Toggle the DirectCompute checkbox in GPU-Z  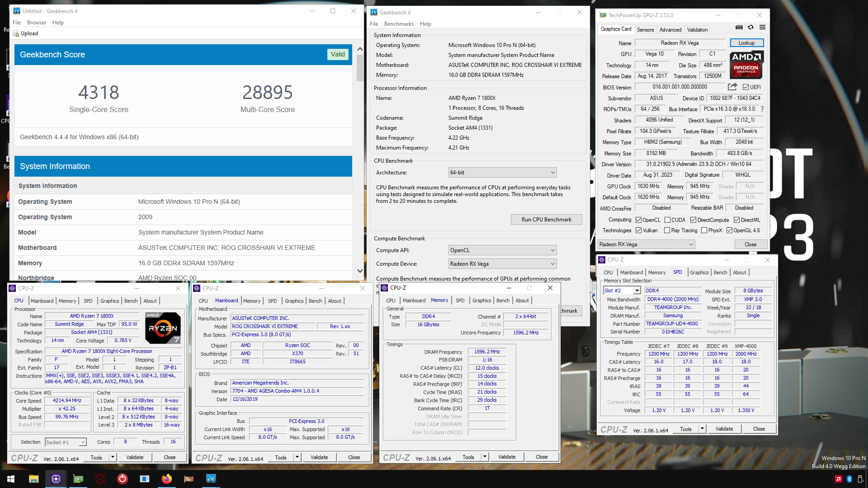point(693,220)
